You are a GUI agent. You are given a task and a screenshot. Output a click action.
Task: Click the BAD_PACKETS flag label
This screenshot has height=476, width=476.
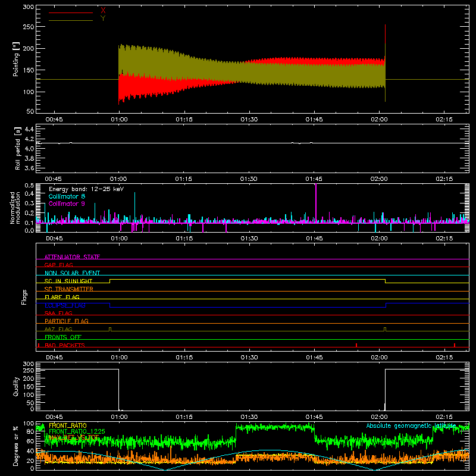pos(65,345)
